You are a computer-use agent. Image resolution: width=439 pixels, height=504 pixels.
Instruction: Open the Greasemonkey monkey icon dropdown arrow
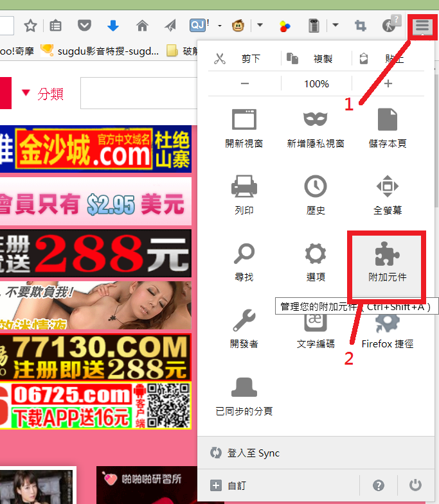(x=260, y=26)
